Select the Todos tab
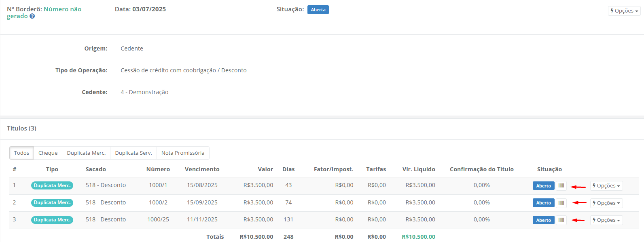The width and height of the screenshot is (644, 242). tap(21, 153)
